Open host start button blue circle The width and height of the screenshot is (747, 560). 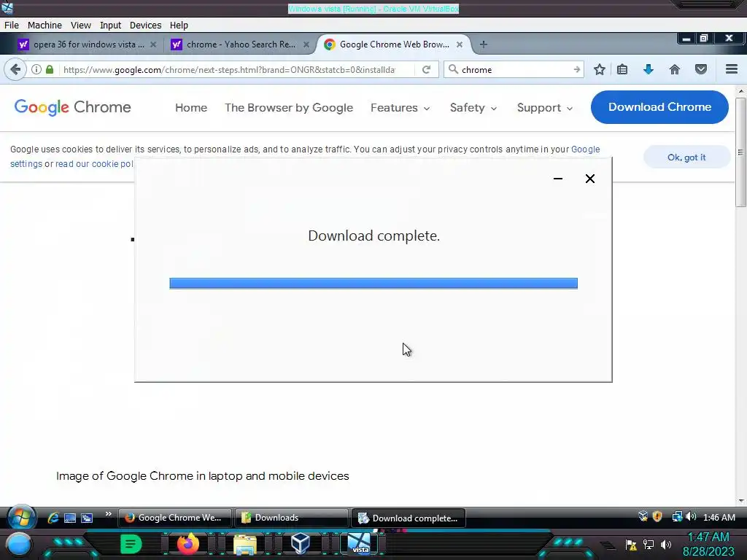18,544
